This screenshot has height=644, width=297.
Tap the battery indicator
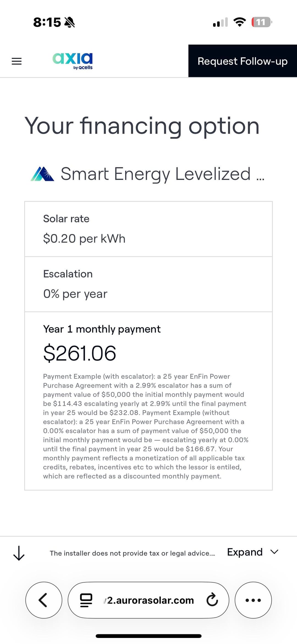pyautogui.click(x=261, y=22)
